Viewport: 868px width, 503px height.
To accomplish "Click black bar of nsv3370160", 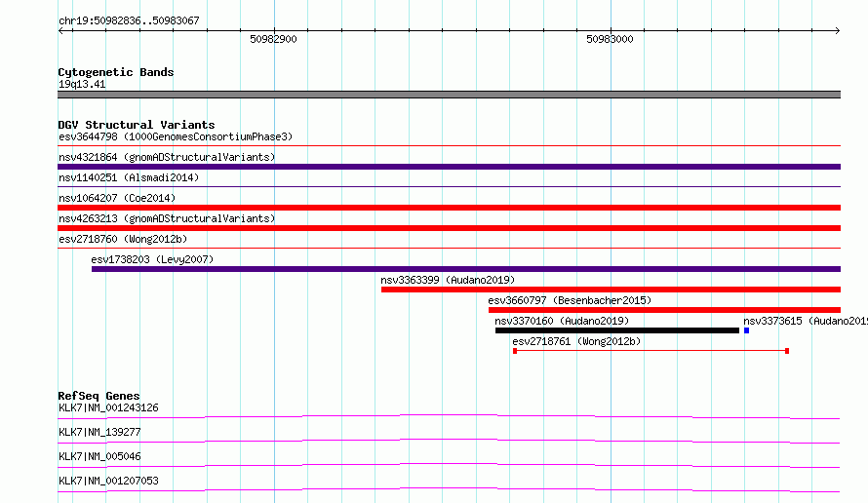I will click(x=617, y=330).
